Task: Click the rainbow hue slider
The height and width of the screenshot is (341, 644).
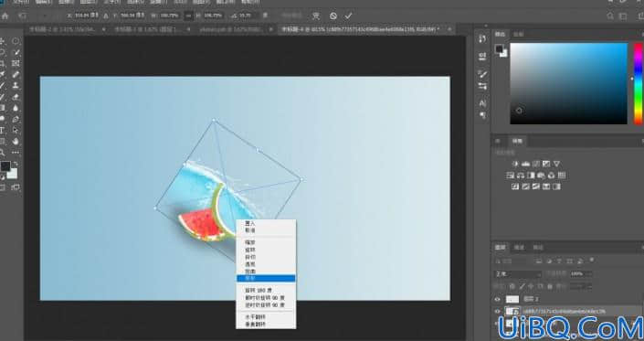Action: click(639, 83)
